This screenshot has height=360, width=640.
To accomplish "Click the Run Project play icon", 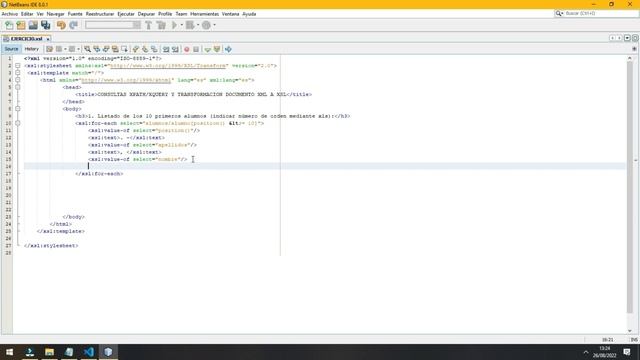I will point(175,25).
